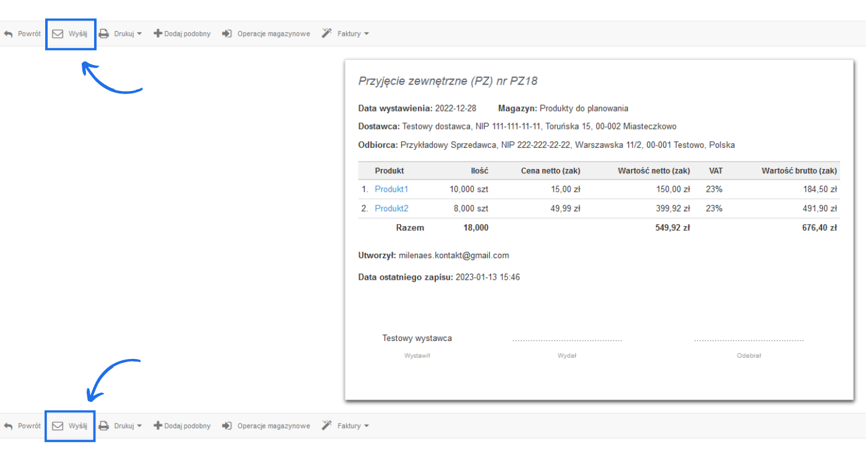Select the quantity '10,000 szt' for Produkt1
This screenshot has width=868, height=463.
(x=469, y=189)
